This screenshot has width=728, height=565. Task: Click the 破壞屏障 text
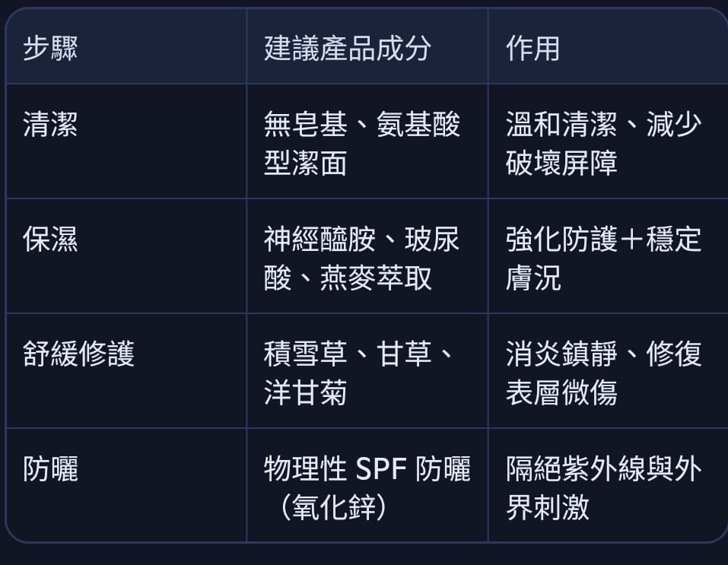561,163
